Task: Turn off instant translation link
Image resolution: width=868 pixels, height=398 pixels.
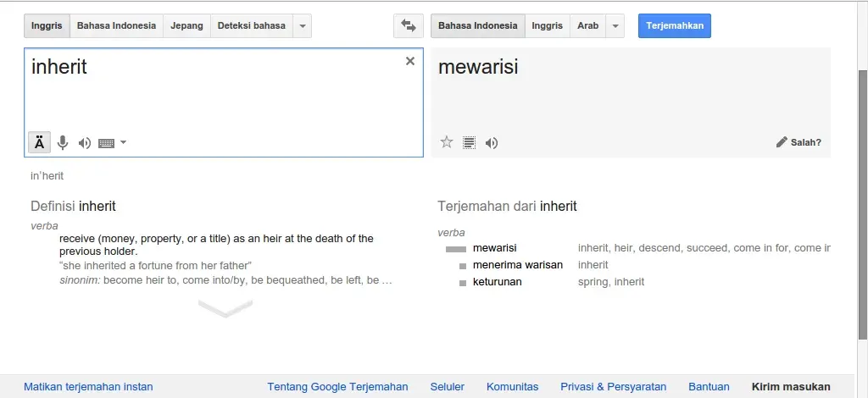Action: click(88, 387)
